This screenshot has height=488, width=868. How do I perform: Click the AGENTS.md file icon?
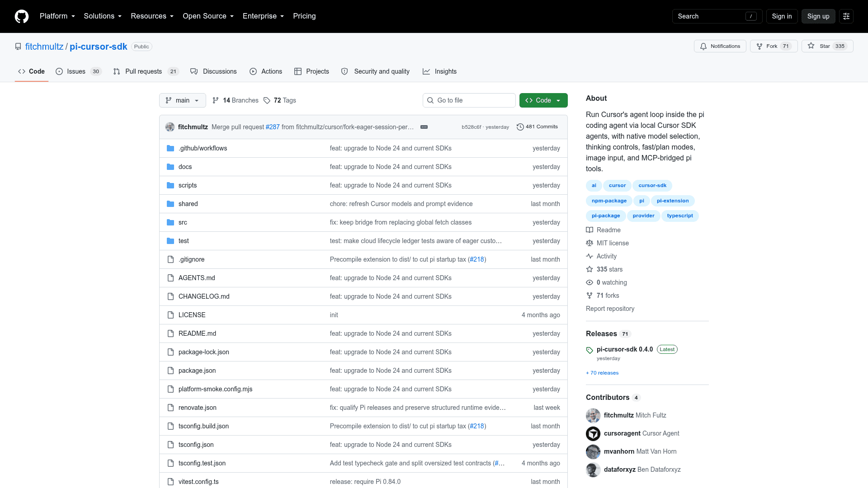click(x=170, y=278)
